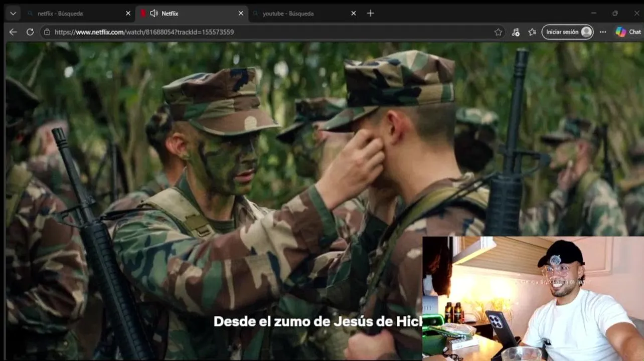Add this page to favorites star

pos(498,32)
